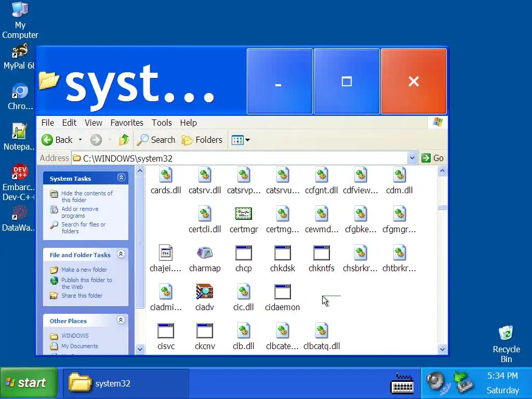This screenshot has width=532, height=399.
Task: Open the Views dropdown button
Action: [x=241, y=140]
